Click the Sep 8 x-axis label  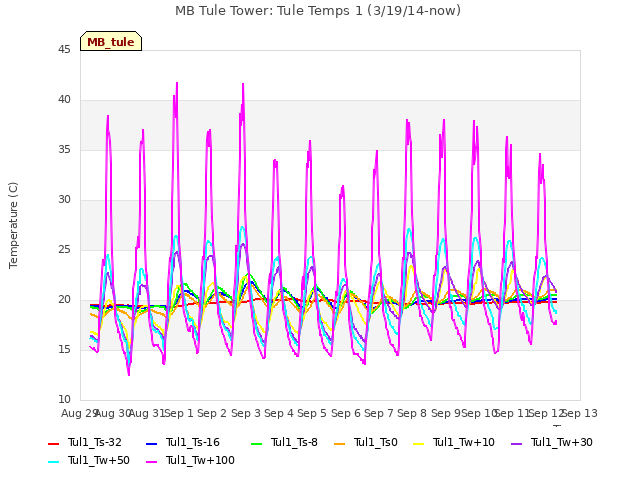pyautogui.click(x=412, y=413)
